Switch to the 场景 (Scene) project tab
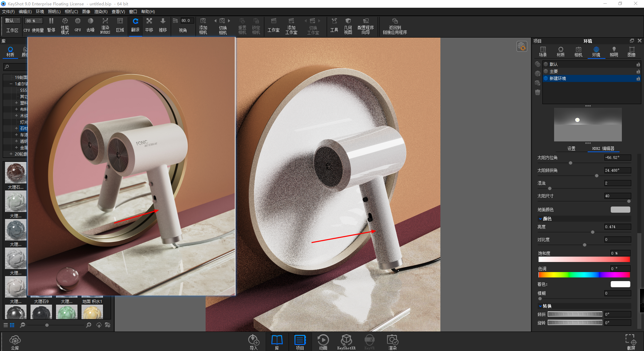644x351 pixels. pyautogui.click(x=543, y=52)
